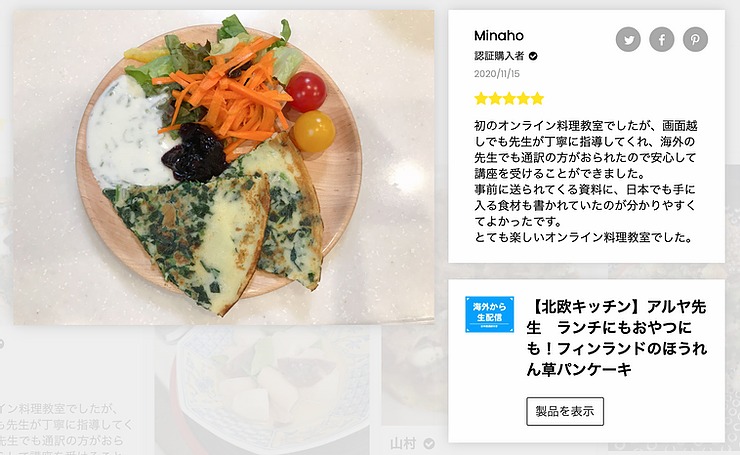Open the 北欧キッチン spinach pancake product title
The height and width of the screenshot is (455, 740).
coord(617,338)
